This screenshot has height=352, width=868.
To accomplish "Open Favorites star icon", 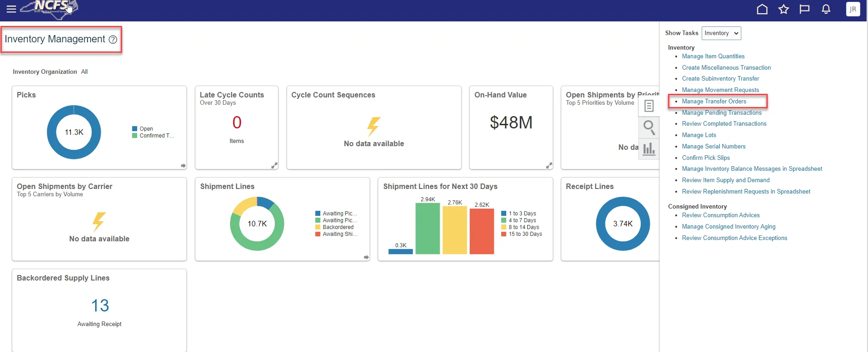I will point(783,9).
